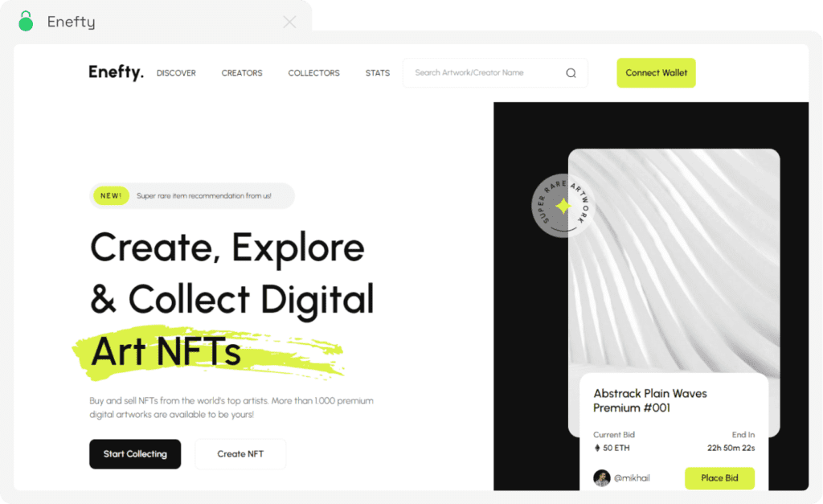Image resolution: width=823 pixels, height=504 pixels.
Task: Click the Create NFT button
Action: [x=240, y=454]
